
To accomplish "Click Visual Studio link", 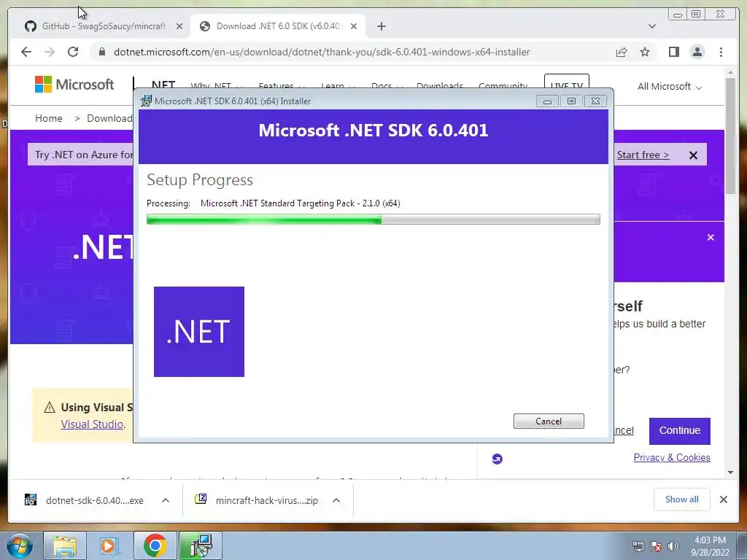I will pyautogui.click(x=92, y=424).
